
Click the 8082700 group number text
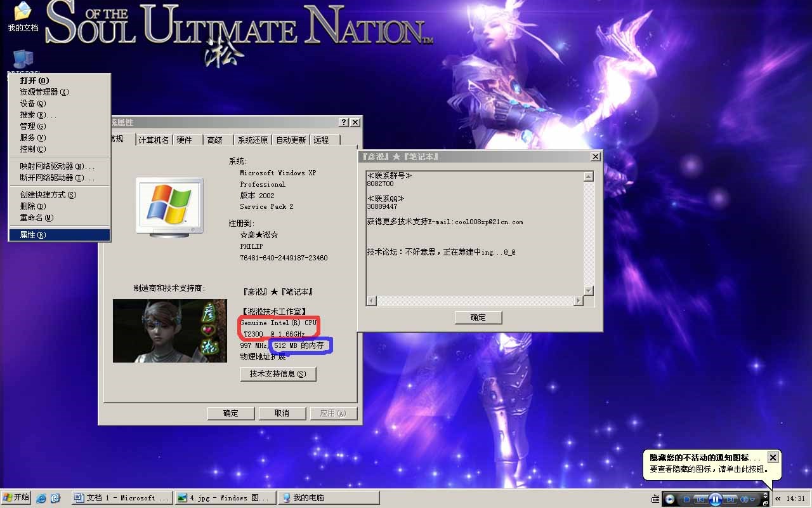point(380,184)
